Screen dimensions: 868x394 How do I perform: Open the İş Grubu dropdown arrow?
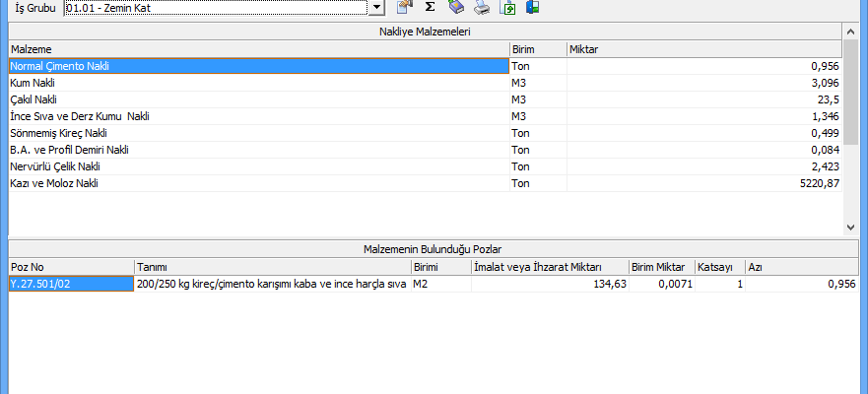376,8
